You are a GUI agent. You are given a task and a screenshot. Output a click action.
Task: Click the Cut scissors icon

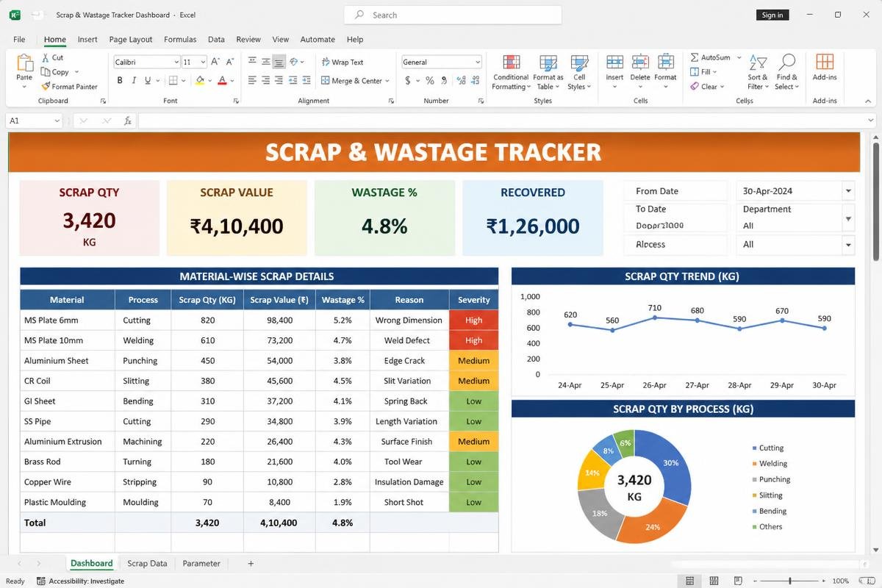(46, 57)
